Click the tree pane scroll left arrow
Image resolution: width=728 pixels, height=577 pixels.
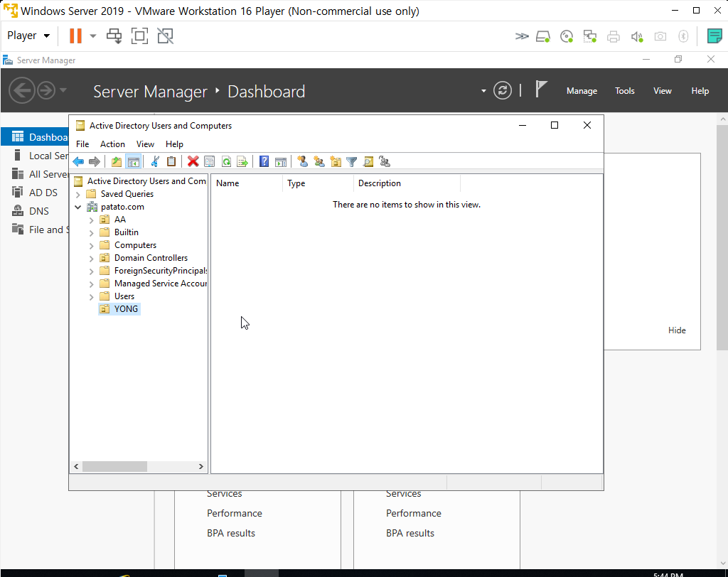(76, 467)
